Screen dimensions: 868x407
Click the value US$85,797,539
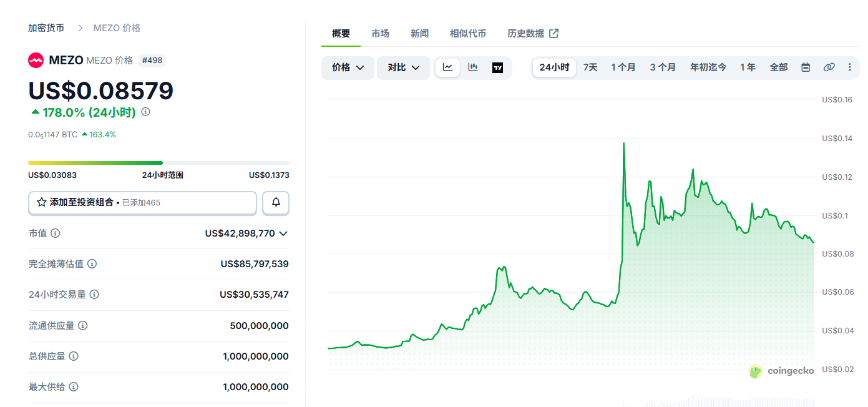pyautogui.click(x=255, y=264)
